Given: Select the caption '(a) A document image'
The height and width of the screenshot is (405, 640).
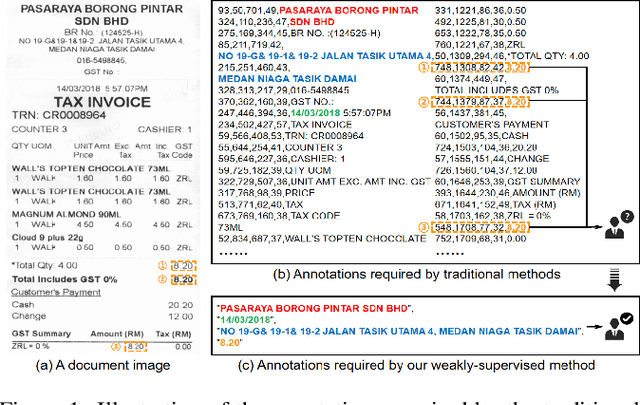Looking at the screenshot, I should [103, 365].
